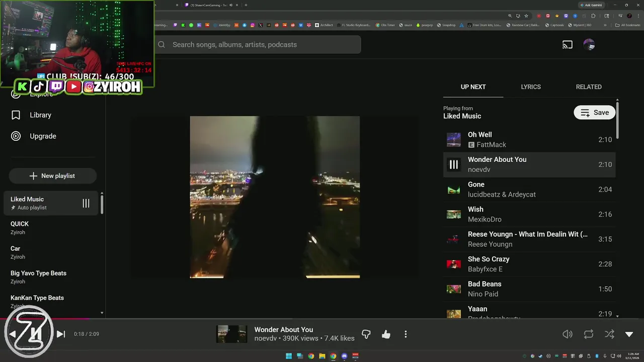Bookmark this page with the star icon
644x362 pixels.
click(526, 16)
